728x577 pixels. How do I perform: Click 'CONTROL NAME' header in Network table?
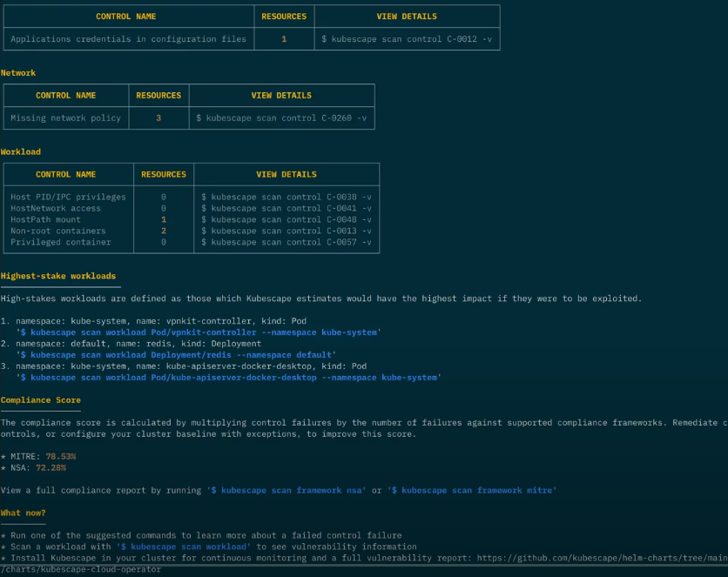[x=65, y=95]
